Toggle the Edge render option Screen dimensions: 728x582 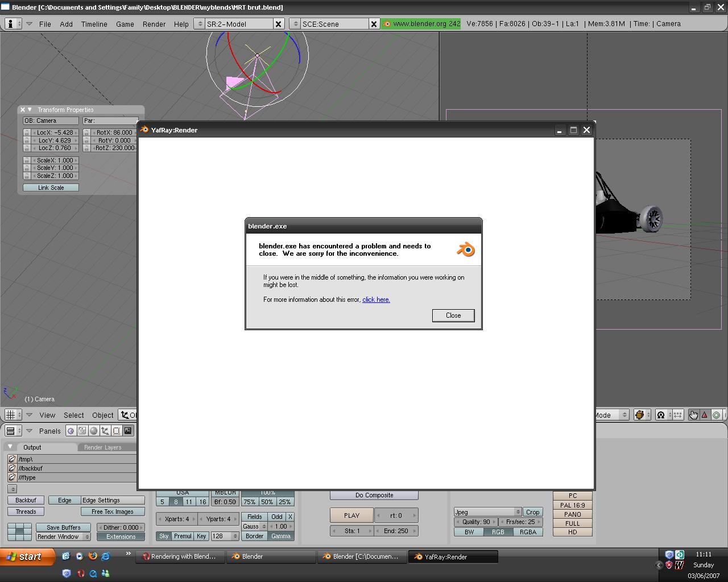(x=65, y=500)
